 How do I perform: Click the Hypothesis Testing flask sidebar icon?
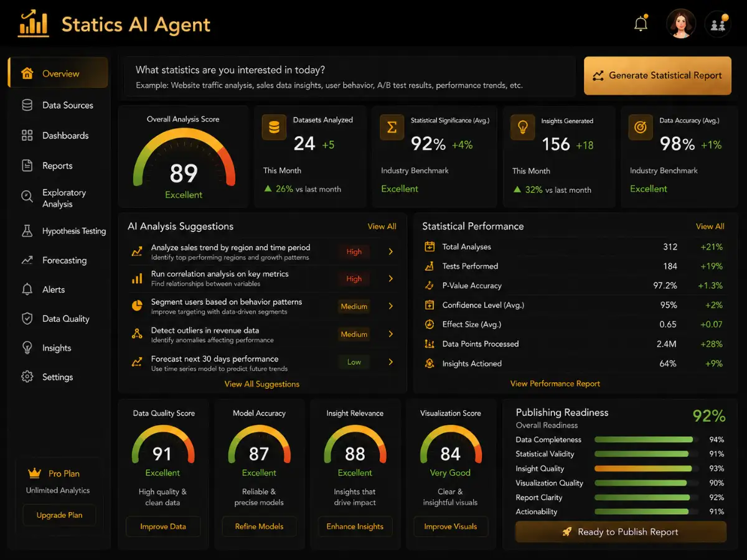[27, 231]
